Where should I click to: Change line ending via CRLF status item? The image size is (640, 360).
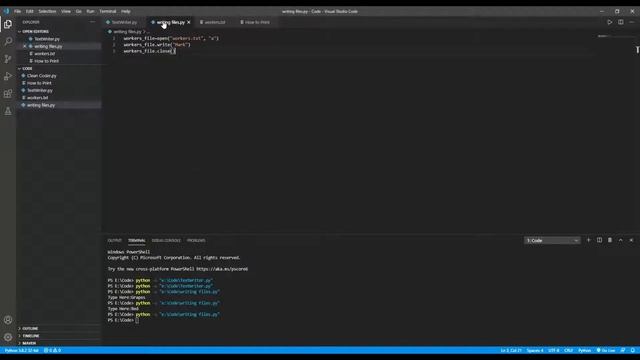(569, 350)
